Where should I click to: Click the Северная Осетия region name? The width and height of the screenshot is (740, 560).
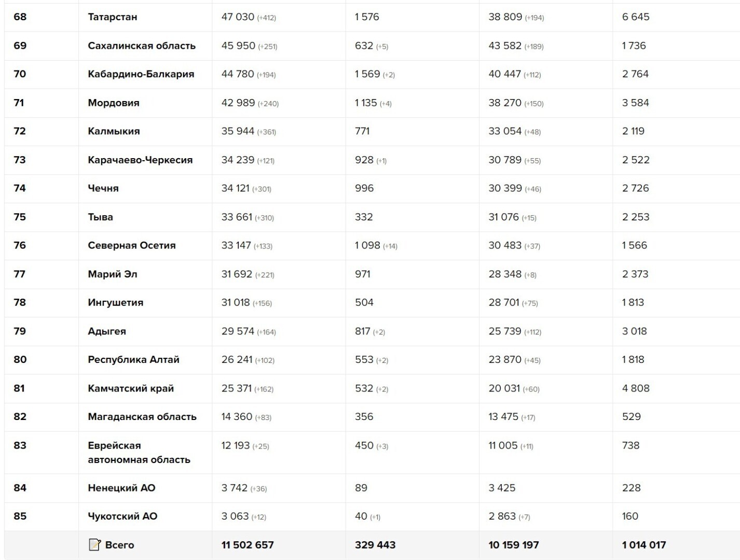pyautogui.click(x=132, y=245)
